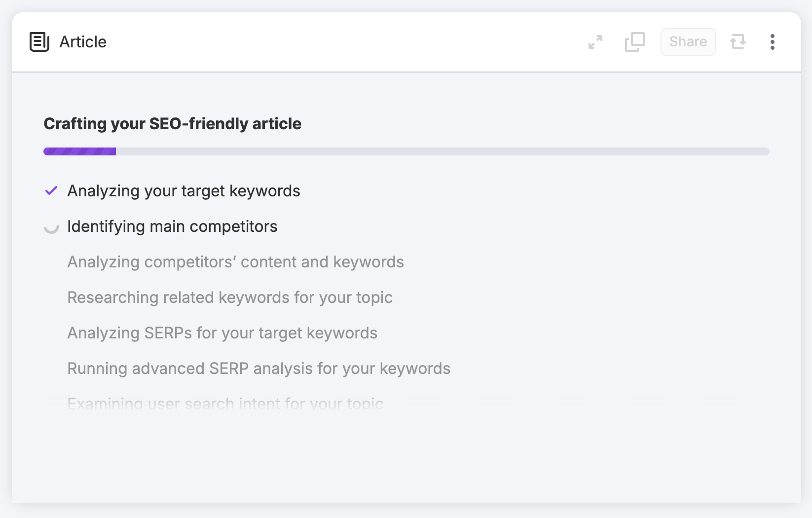The height and width of the screenshot is (518, 812).
Task: Select Examining user search intent step
Action: [x=225, y=404]
